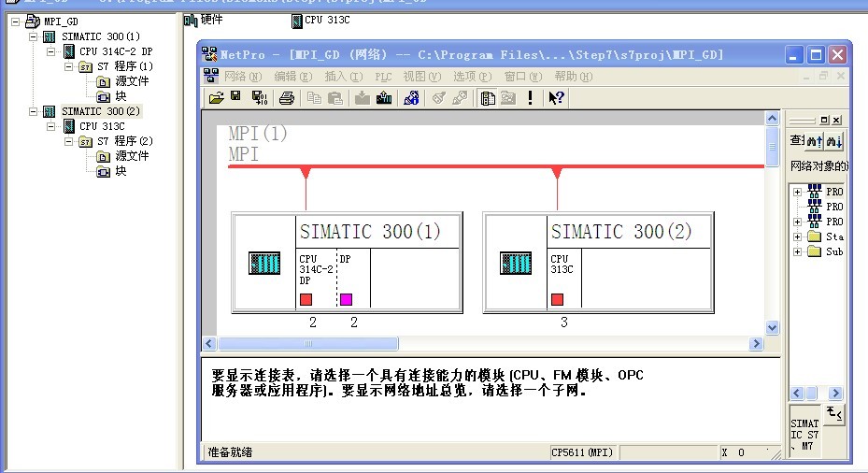Screen dimensions: 868x473
Task: Click the SIMATIC 300(1) station rack icon
Action: point(264,264)
